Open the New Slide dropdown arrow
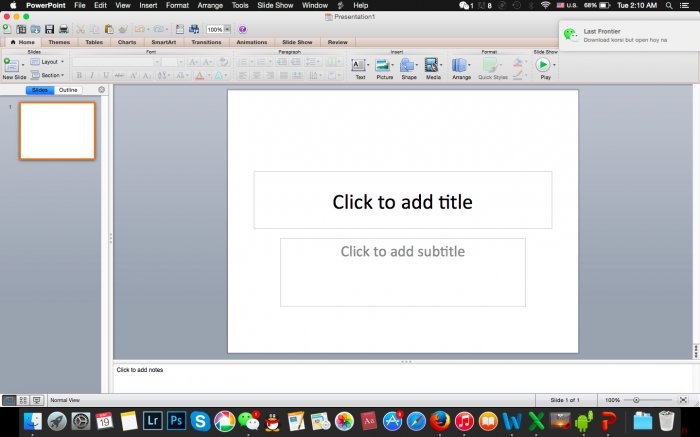This screenshot has height=437, width=700. (x=23, y=66)
